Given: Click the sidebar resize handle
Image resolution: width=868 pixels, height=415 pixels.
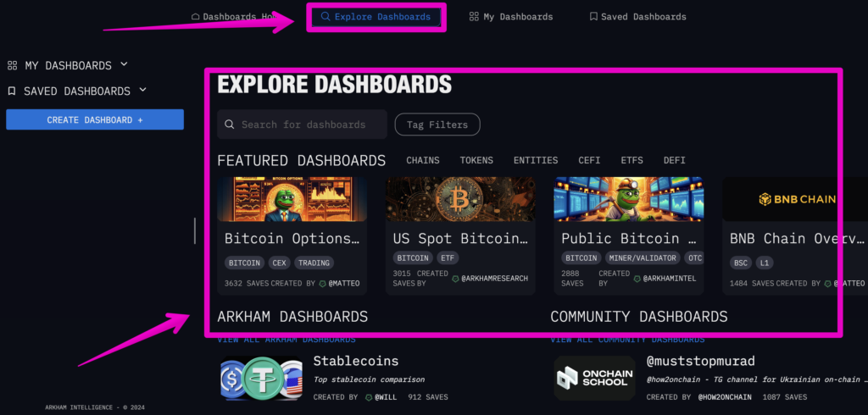Looking at the screenshot, I should [194, 230].
